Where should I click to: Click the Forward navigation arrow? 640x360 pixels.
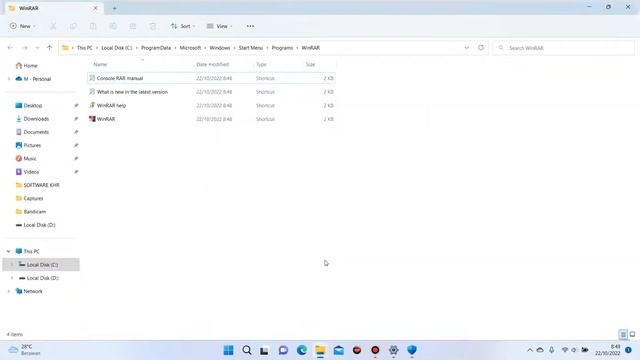(x=24, y=48)
